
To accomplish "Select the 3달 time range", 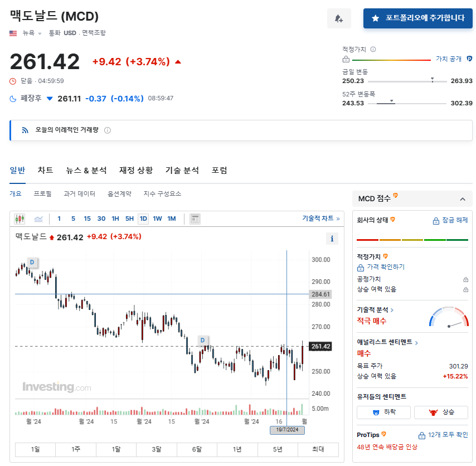I will 156,449.
